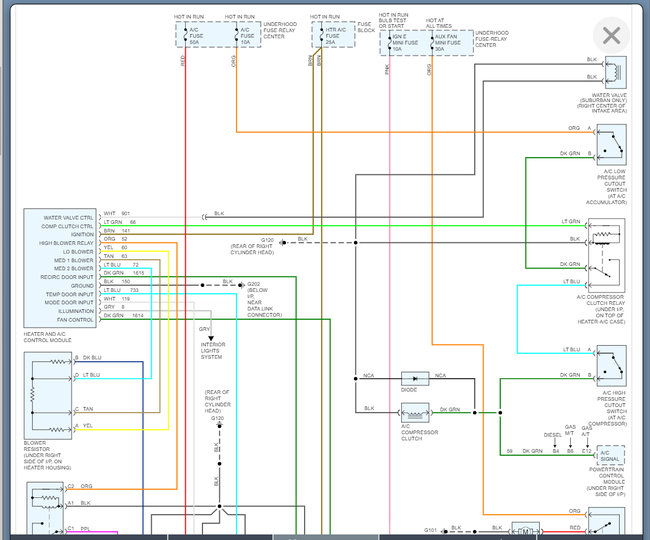
Task: Click the FUSE BLOCK label
Action: pyautogui.click(x=366, y=27)
